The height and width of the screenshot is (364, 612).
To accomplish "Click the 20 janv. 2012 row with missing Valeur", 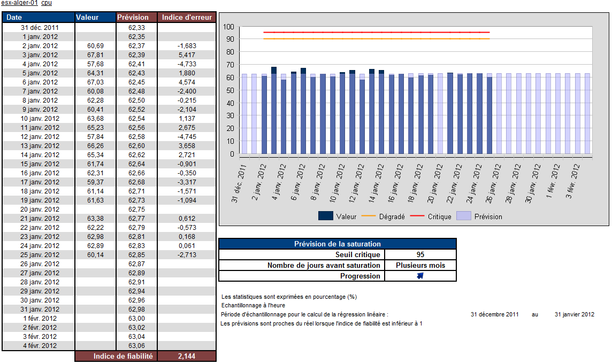I will pos(38,210).
